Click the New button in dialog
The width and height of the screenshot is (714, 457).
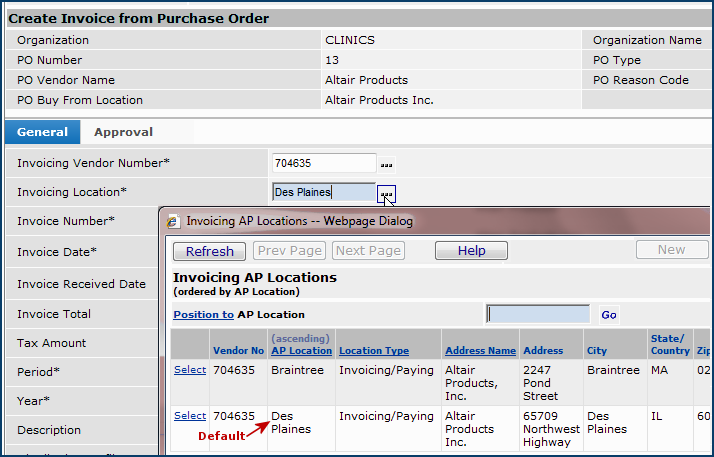tap(671, 250)
